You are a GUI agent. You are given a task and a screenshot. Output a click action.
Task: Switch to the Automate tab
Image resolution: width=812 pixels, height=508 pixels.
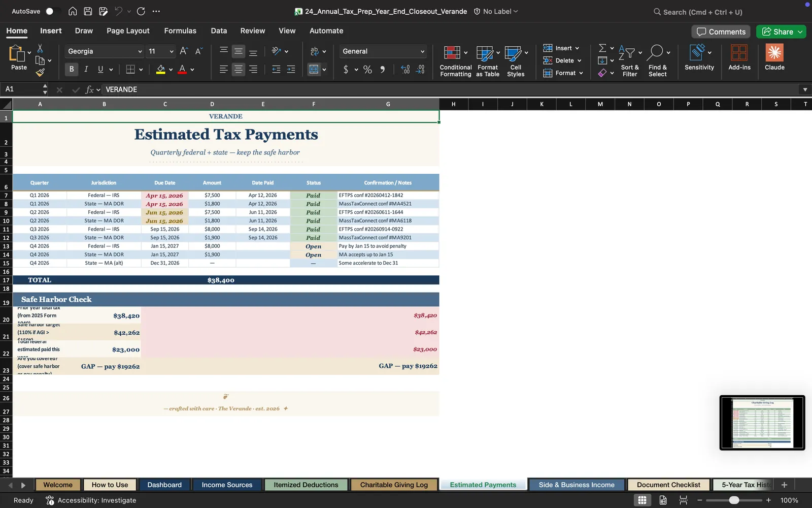[x=326, y=30]
